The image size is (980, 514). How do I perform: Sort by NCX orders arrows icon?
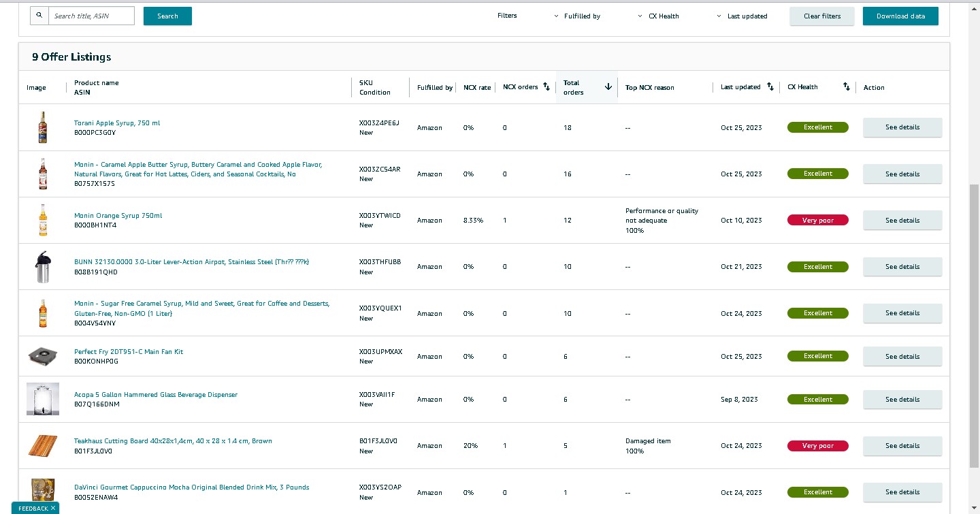click(x=546, y=87)
